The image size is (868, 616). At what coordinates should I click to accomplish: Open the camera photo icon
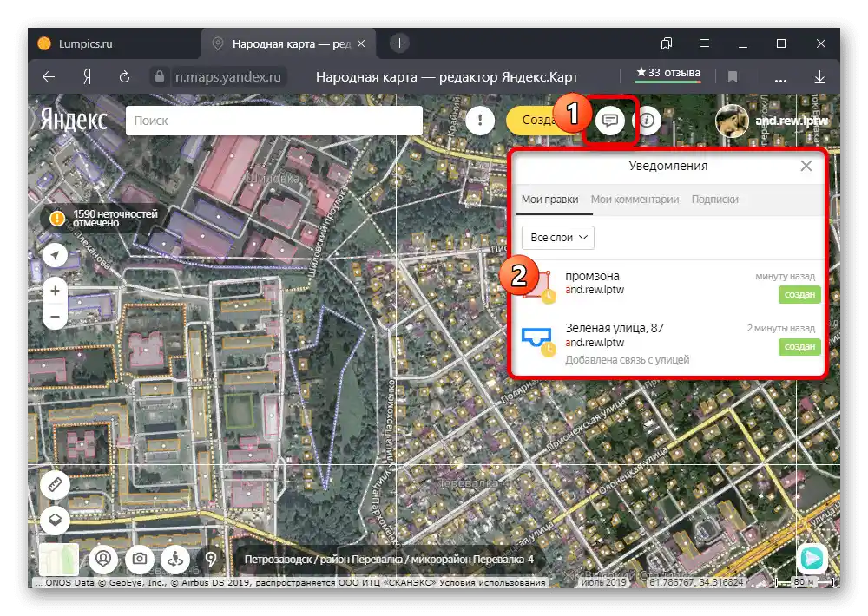(138, 559)
